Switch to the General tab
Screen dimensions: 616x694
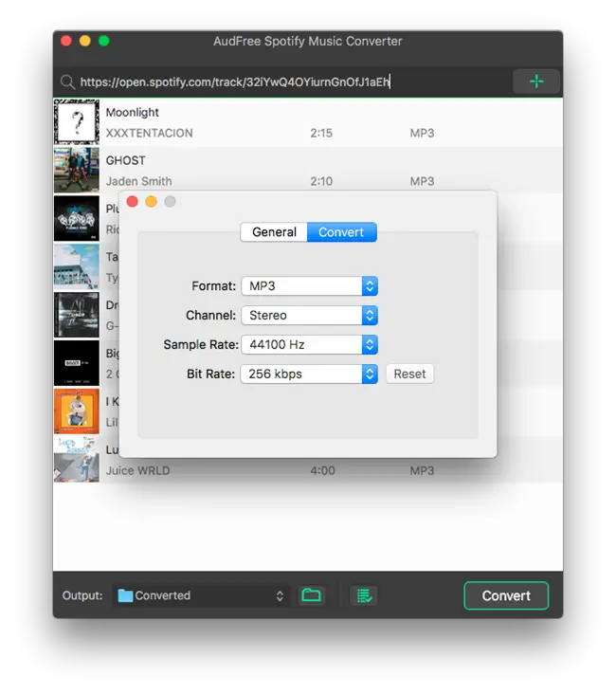click(x=274, y=232)
